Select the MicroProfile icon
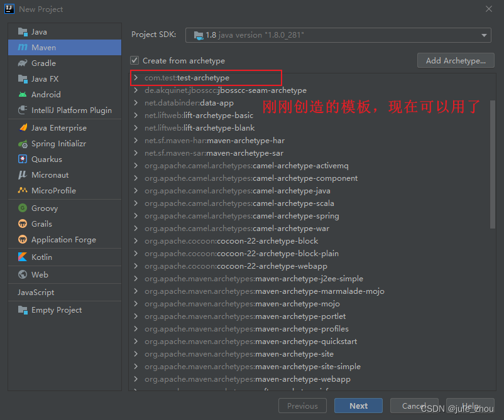This screenshot has height=420, width=504. [23, 190]
